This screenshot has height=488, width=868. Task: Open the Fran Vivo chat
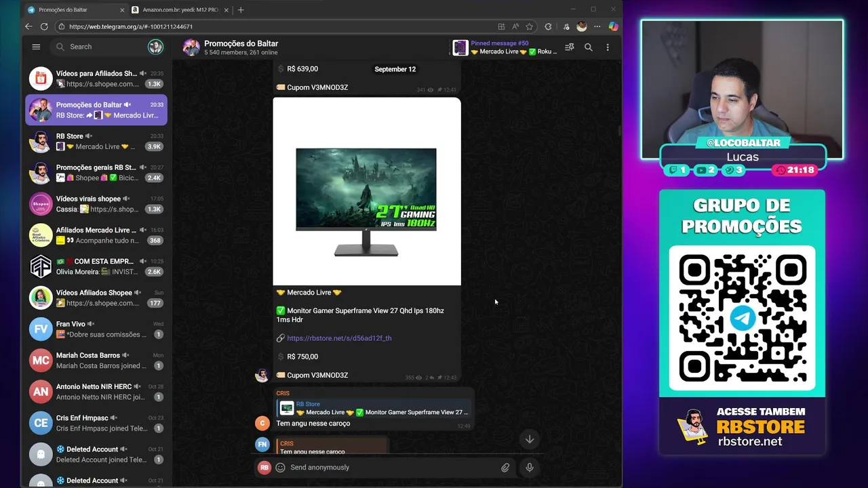click(x=96, y=329)
